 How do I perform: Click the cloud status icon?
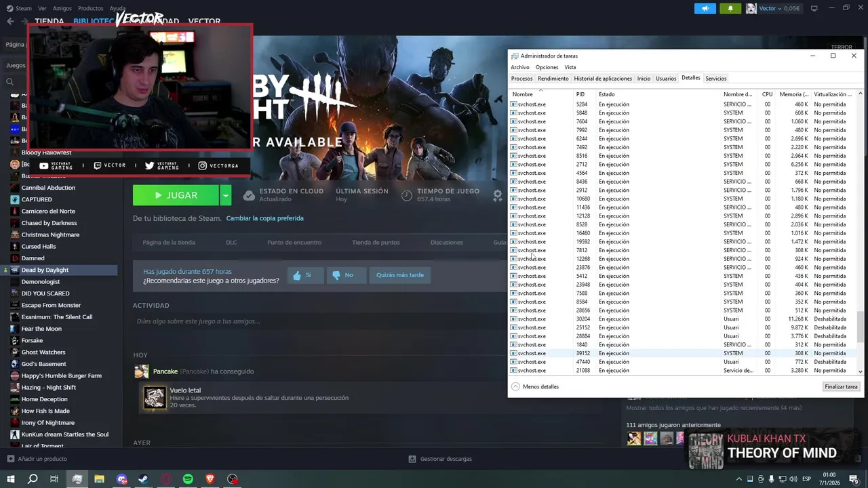tap(249, 195)
